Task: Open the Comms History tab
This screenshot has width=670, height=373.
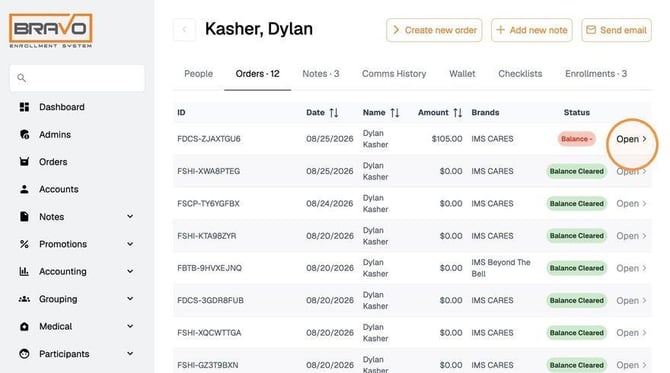Action: (394, 73)
